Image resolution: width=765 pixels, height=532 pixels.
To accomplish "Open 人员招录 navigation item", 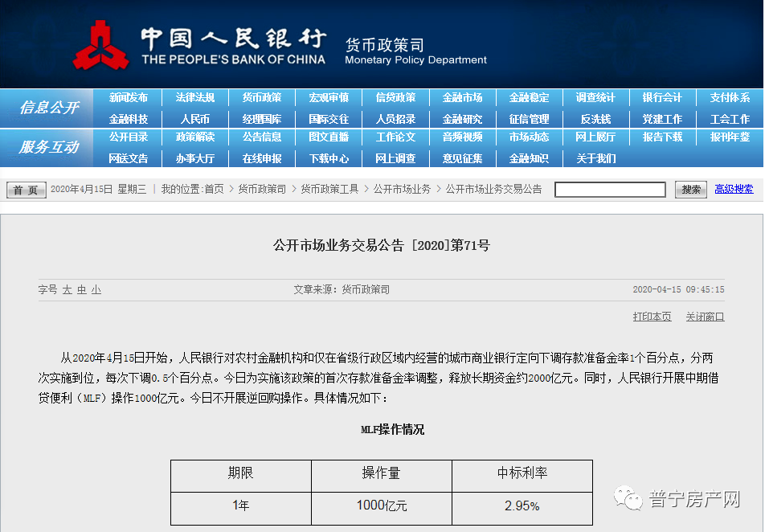I will pyautogui.click(x=395, y=119).
